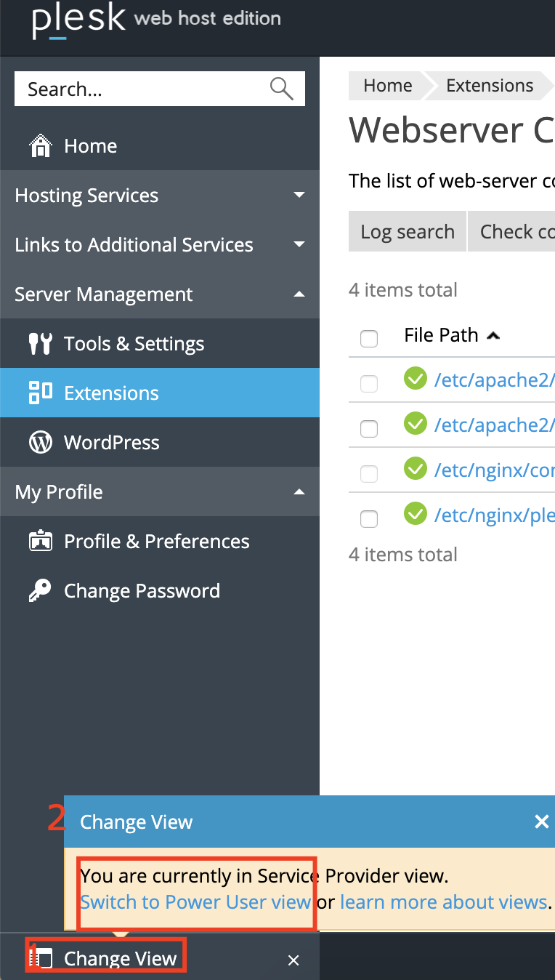
Task: Expand the Hosting Services section
Action: 299,196
